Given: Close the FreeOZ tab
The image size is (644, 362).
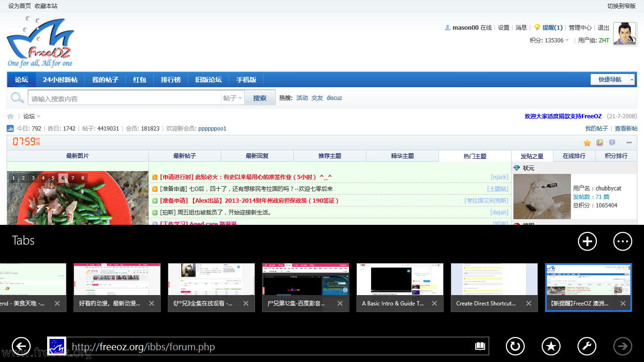Looking at the screenshot, I should (x=623, y=304).
